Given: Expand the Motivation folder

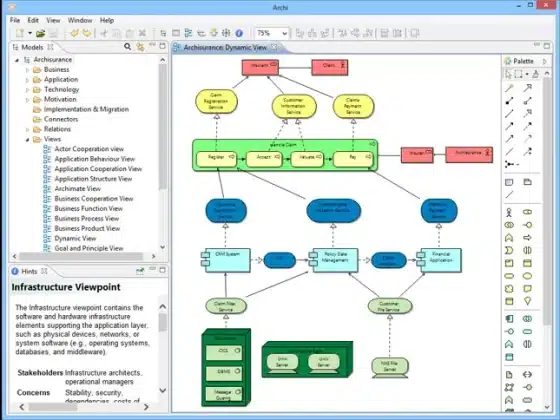Looking at the screenshot, I should pyautogui.click(x=27, y=100).
